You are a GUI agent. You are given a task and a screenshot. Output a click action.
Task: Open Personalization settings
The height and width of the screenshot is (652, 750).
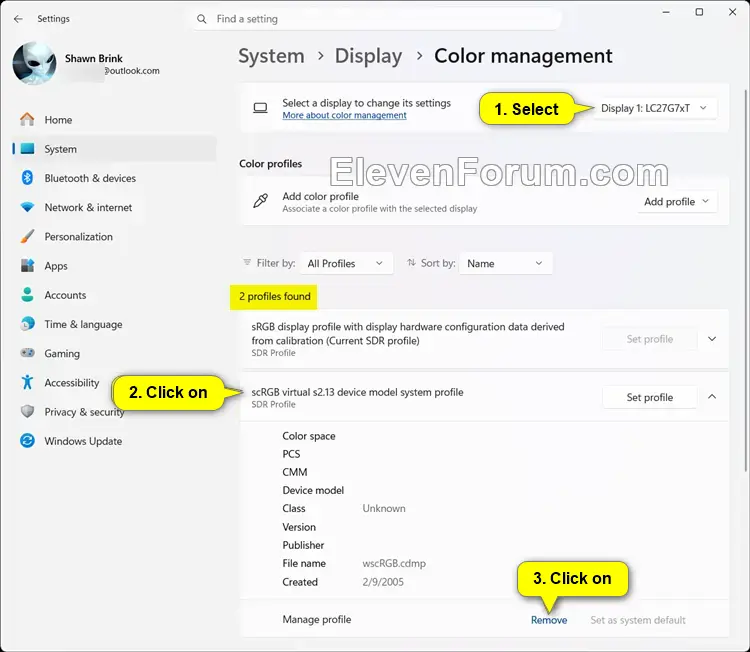click(x=115, y=236)
